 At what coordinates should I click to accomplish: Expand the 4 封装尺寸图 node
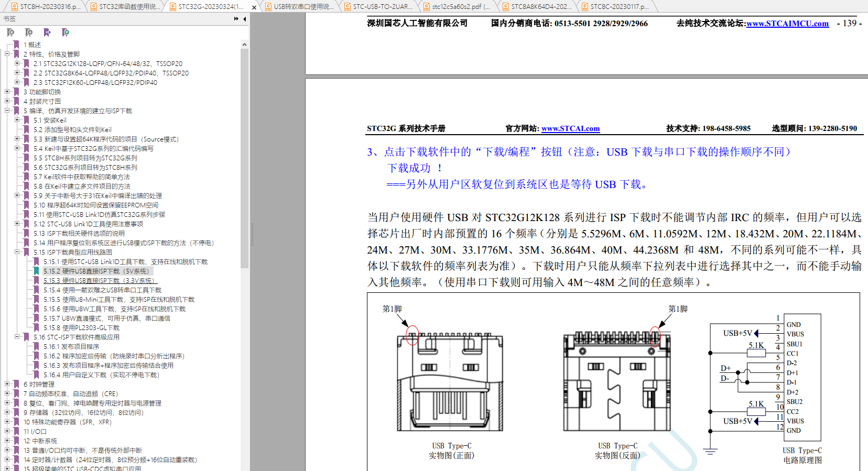point(7,101)
